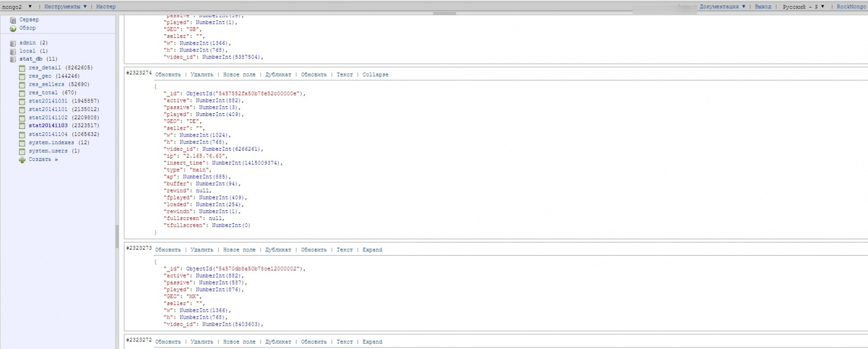Click the stat20141101 collection icon

point(22,109)
